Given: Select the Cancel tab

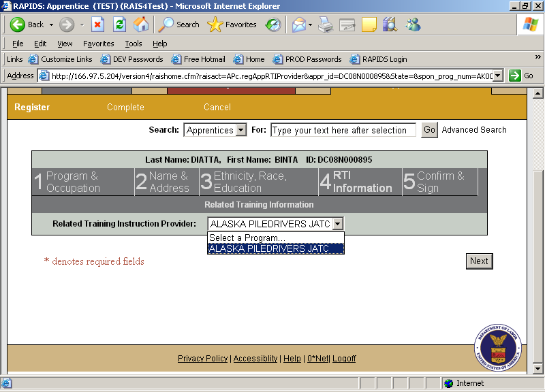Looking at the screenshot, I should pyautogui.click(x=217, y=107).
